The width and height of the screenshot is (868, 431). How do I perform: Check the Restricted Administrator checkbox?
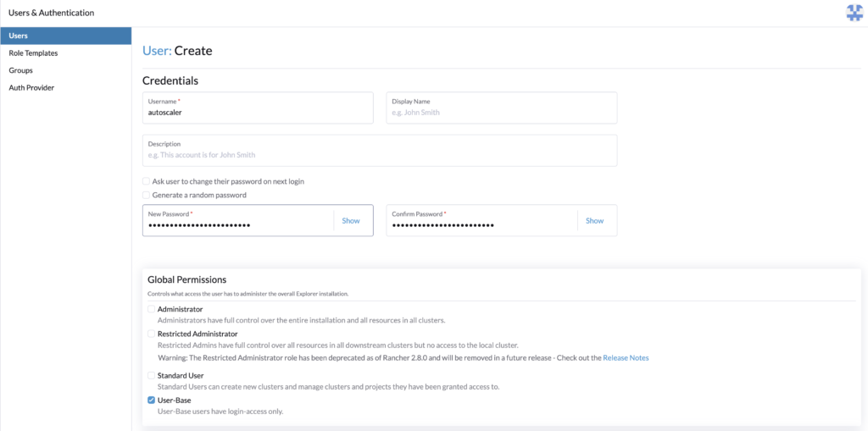(x=151, y=334)
